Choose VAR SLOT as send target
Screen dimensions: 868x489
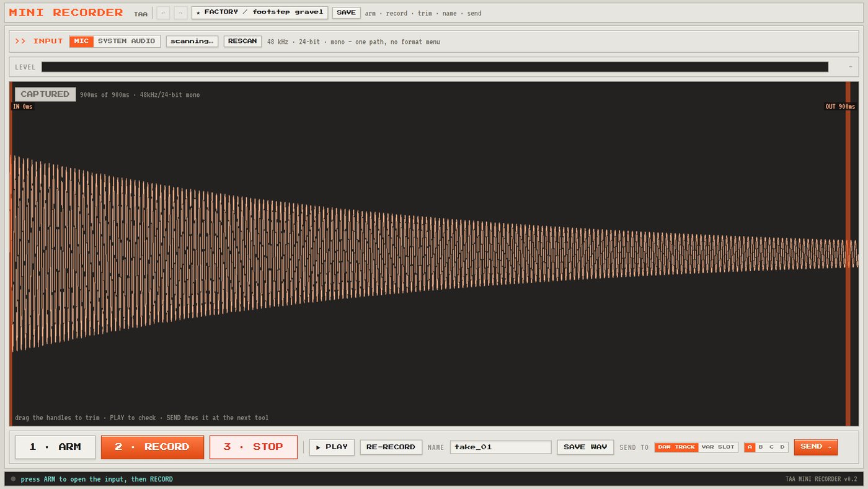(718, 447)
